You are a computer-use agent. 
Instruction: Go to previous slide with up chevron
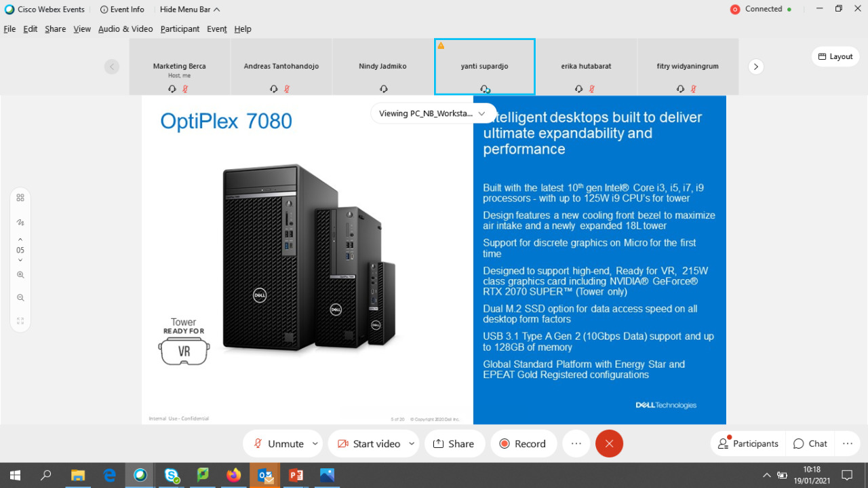pos(20,239)
